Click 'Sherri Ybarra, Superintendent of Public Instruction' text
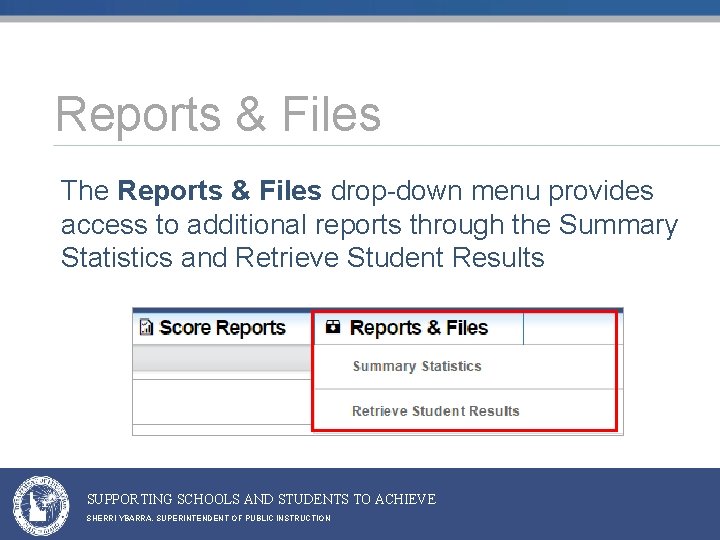This screenshot has width=720, height=540. [x=208, y=518]
